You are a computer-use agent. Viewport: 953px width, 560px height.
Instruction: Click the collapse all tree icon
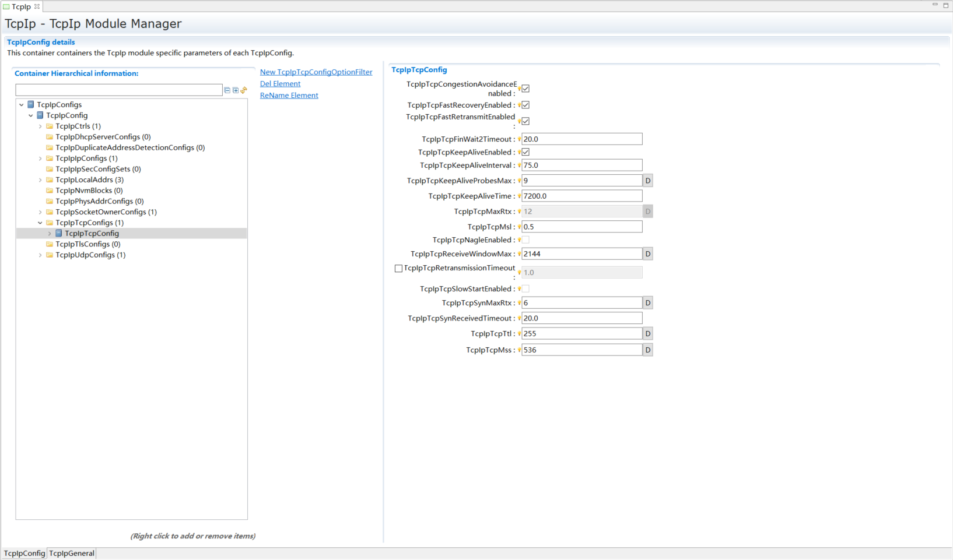[227, 90]
